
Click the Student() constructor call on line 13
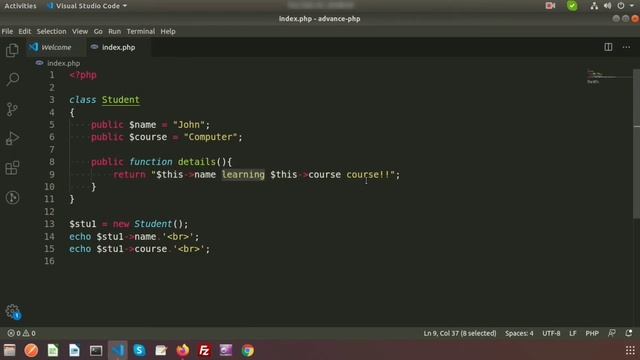coord(158,224)
